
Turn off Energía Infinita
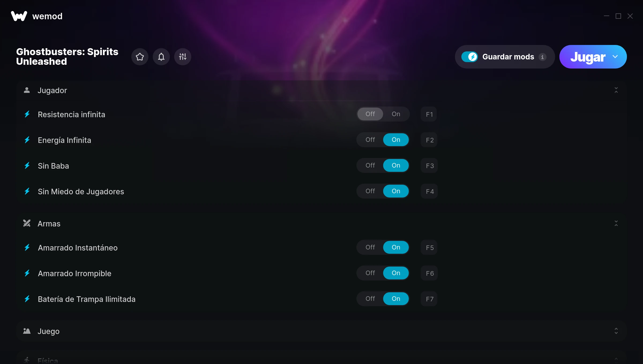click(370, 140)
